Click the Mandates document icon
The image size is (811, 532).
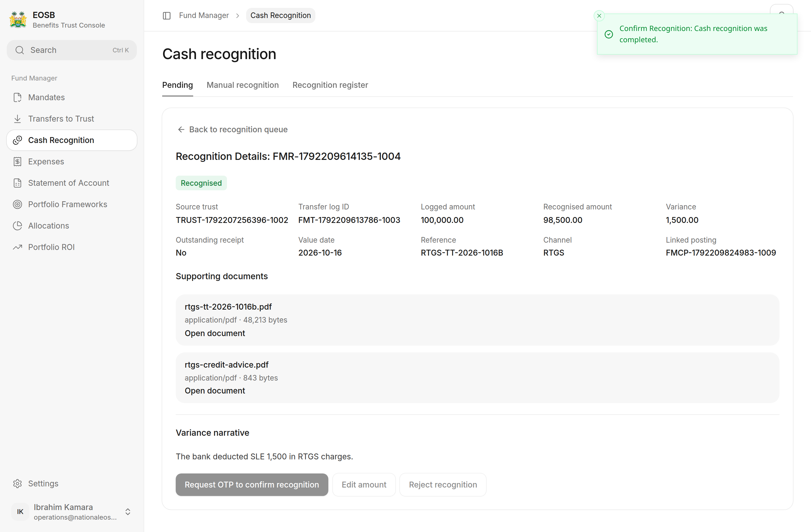(x=17, y=97)
